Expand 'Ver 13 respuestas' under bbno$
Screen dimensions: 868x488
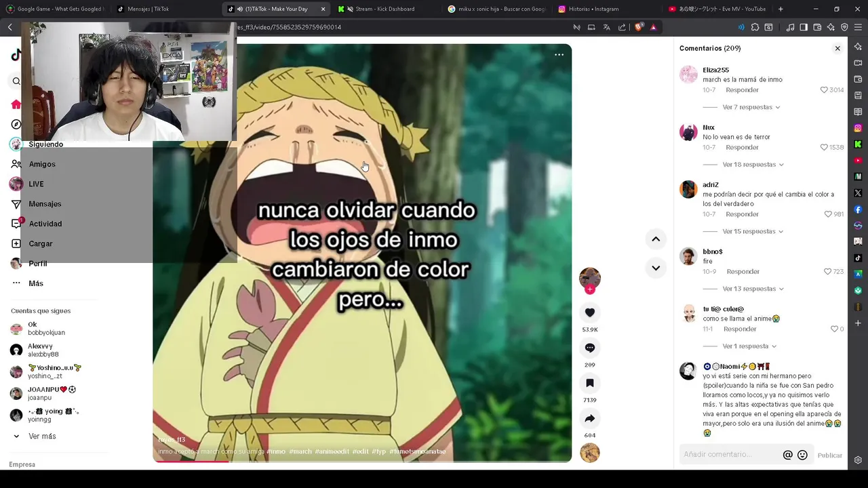click(x=753, y=289)
